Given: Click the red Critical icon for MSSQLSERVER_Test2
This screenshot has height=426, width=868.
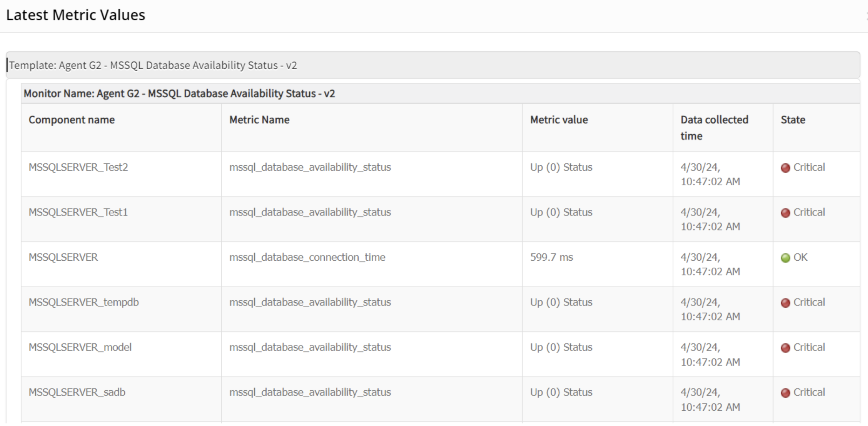Looking at the screenshot, I should [x=785, y=168].
